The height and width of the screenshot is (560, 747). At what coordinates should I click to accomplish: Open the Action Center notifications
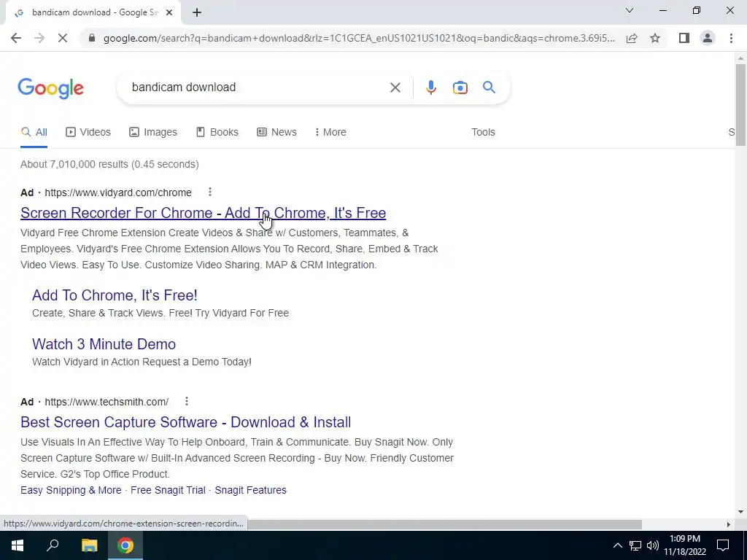click(x=723, y=545)
